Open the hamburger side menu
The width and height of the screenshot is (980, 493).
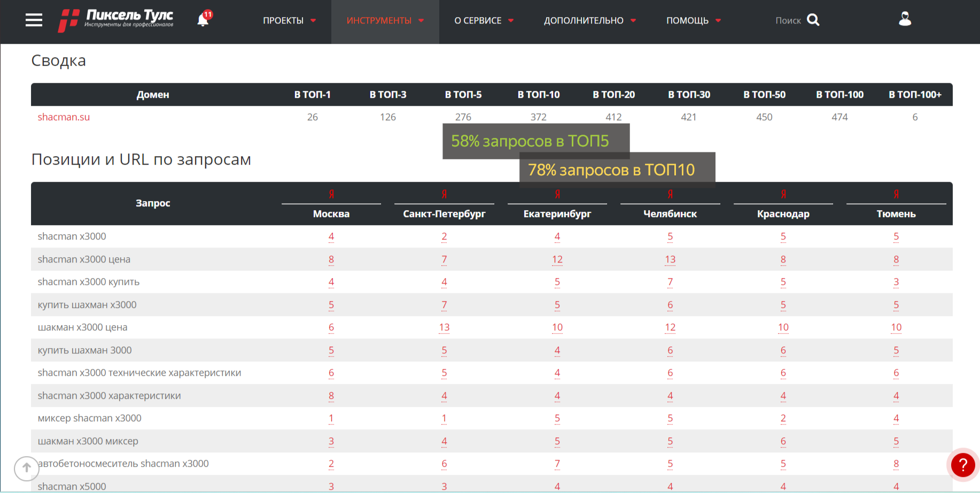tap(34, 20)
